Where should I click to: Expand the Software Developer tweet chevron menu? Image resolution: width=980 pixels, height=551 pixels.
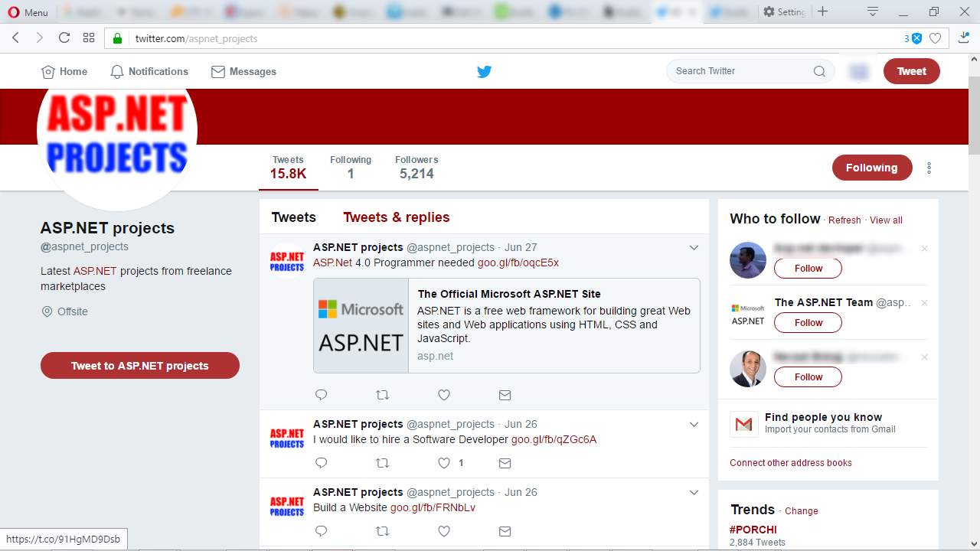coord(694,424)
